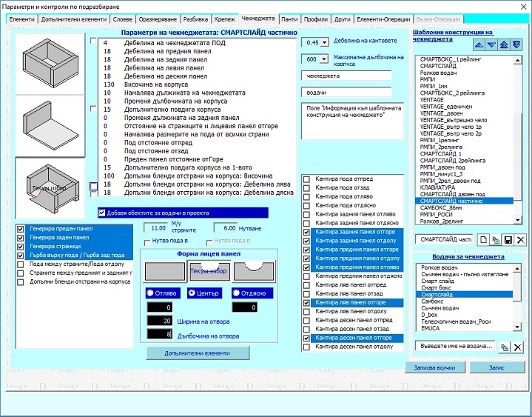Choose plain rectangular front panel shape
Screen dimensions: 532x417
[164, 271]
